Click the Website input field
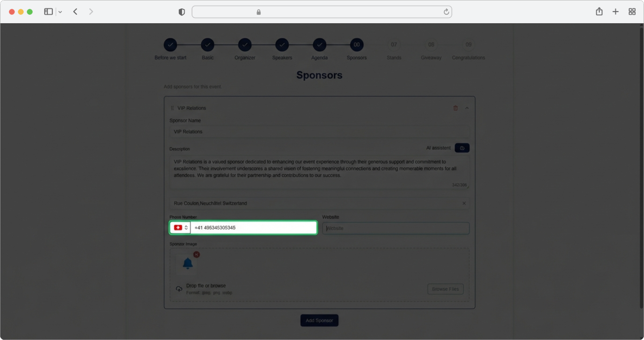Screen dimensions: 644x340 pyautogui.click(x=396, y=228)
